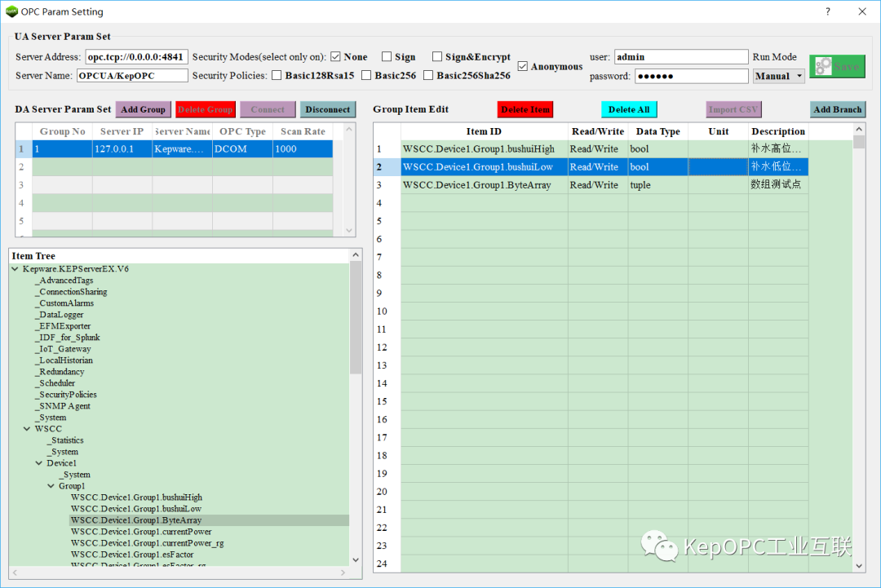Click the Read/Write column header
881x588 pixels.
[x=598, y=131]
